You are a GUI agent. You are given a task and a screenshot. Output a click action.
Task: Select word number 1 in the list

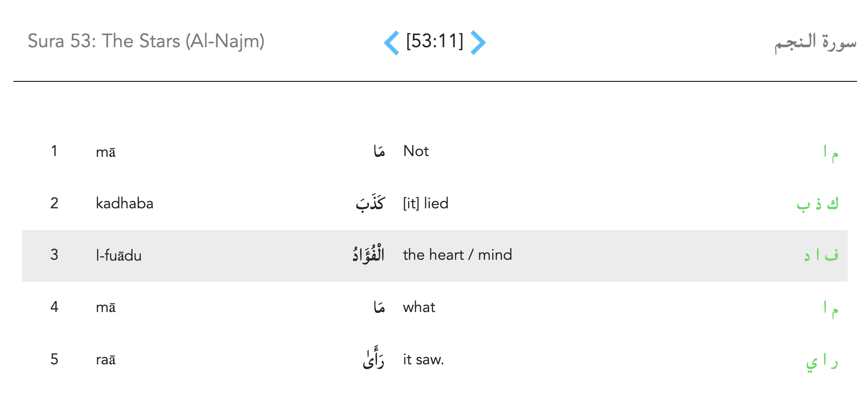coord(54,151)
